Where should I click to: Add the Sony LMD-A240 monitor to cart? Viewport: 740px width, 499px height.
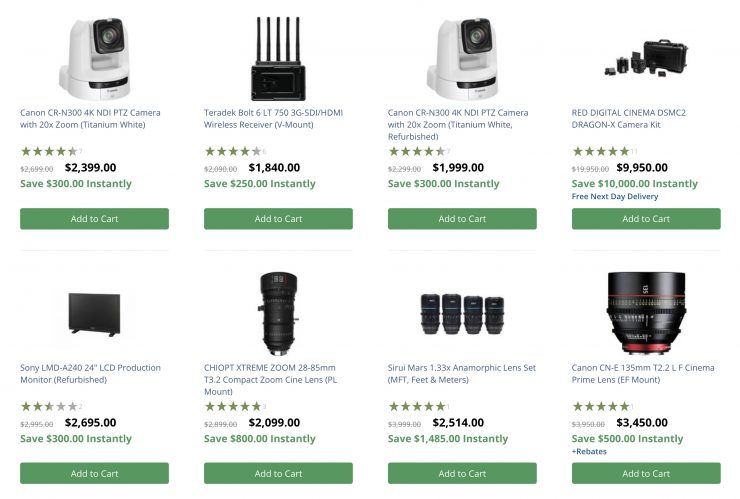[94, 473]
